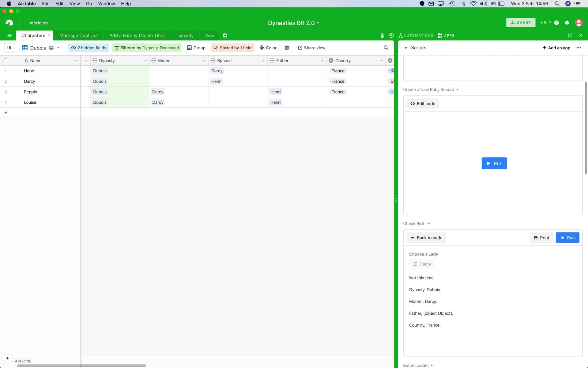Open the Batch update script menu
This screenshot has height=368, width=588.
[418, 365]
